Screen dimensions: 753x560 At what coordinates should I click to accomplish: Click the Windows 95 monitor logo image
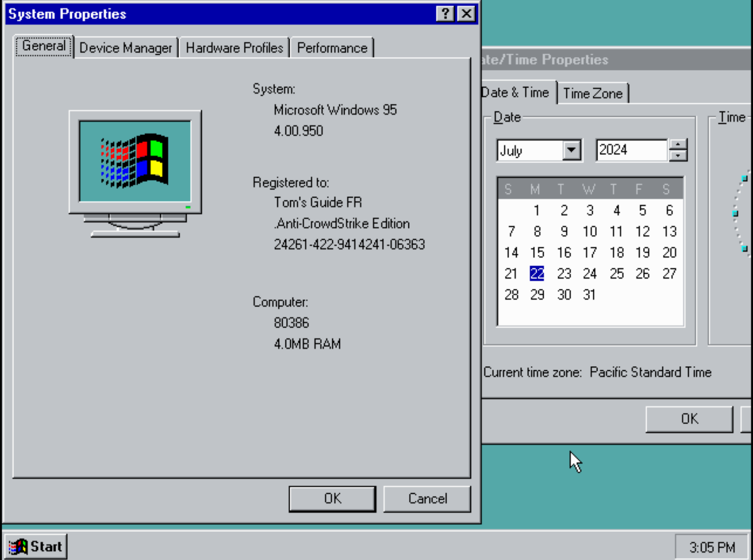[135, 172]
